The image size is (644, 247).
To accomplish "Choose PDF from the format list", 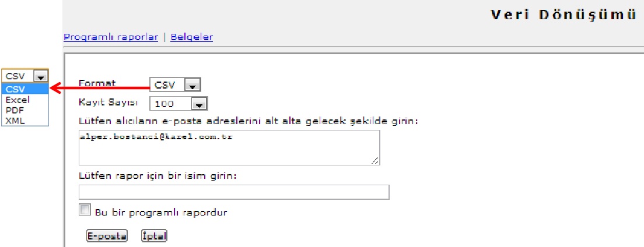I will click(x=14, y=110).
